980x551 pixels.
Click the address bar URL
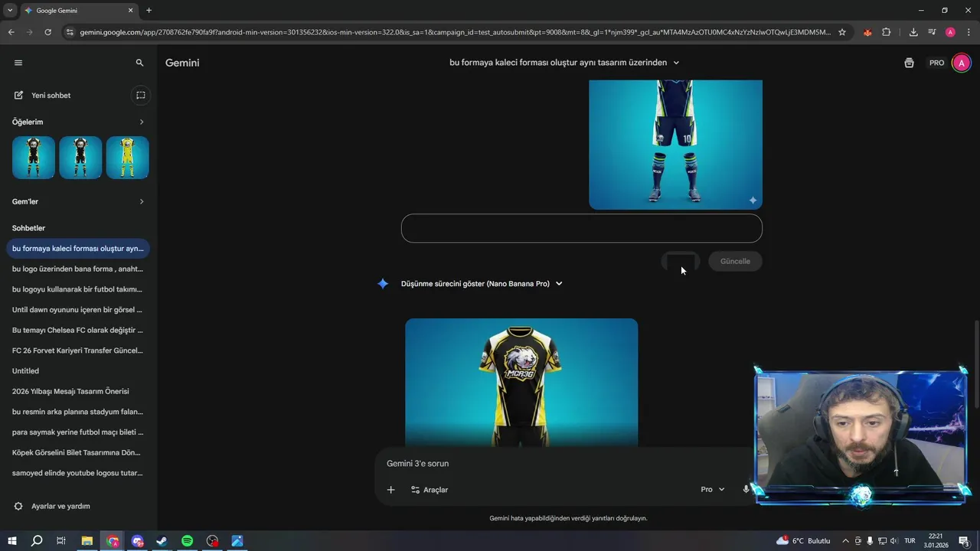pos(455,32)
